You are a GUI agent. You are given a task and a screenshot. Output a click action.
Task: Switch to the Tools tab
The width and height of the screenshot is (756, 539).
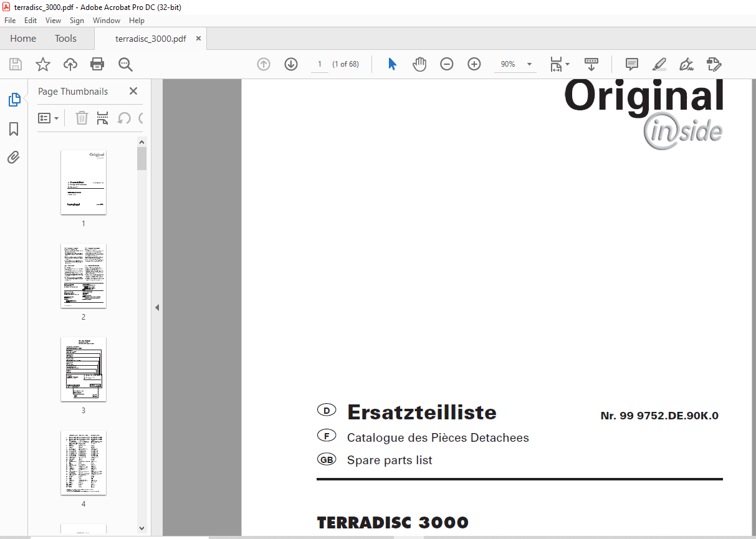[65, 39]
